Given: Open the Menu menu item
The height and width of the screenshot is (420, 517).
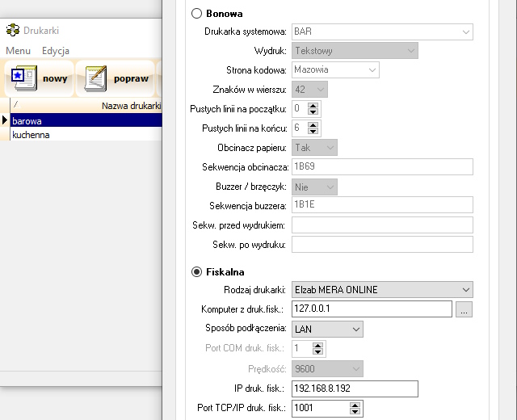Looking at the screenshot, I should [18, 51].
